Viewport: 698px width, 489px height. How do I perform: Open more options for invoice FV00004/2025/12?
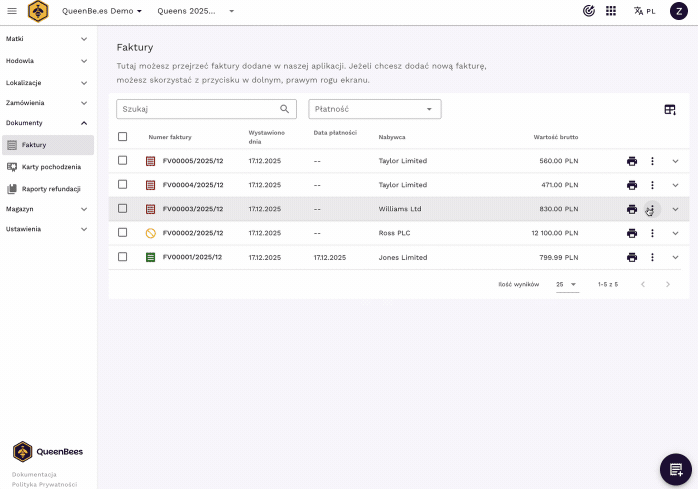point(652,185)
